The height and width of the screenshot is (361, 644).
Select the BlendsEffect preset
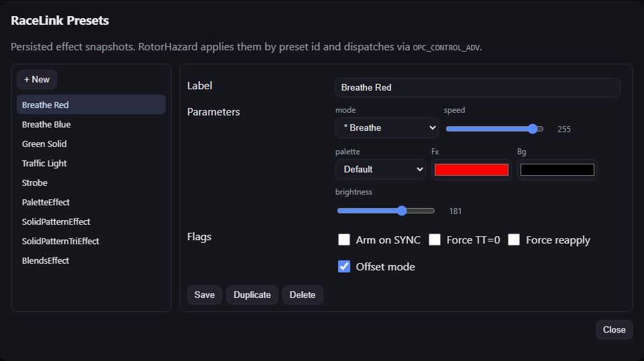[91, 260]
